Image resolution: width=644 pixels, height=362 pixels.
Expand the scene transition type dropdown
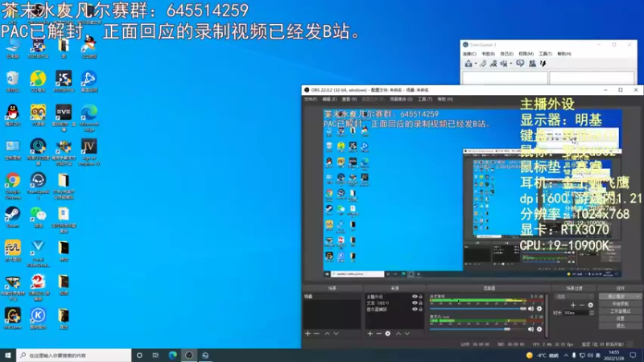coord(574,296)
